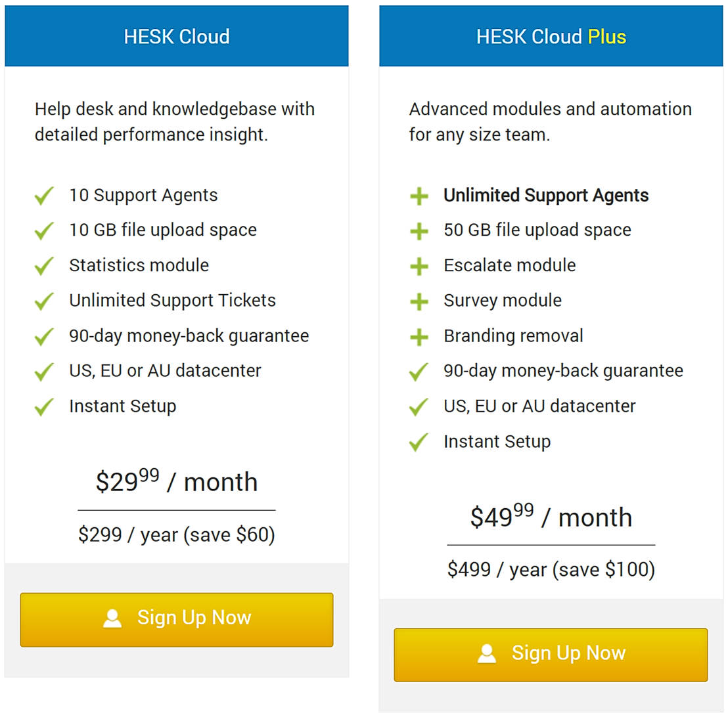Image resolution: width=728 pixels, height=717 pixels.
Task: Click the checkmark beside Unlimited Support Tickets
Action: (x=43, y=301)
